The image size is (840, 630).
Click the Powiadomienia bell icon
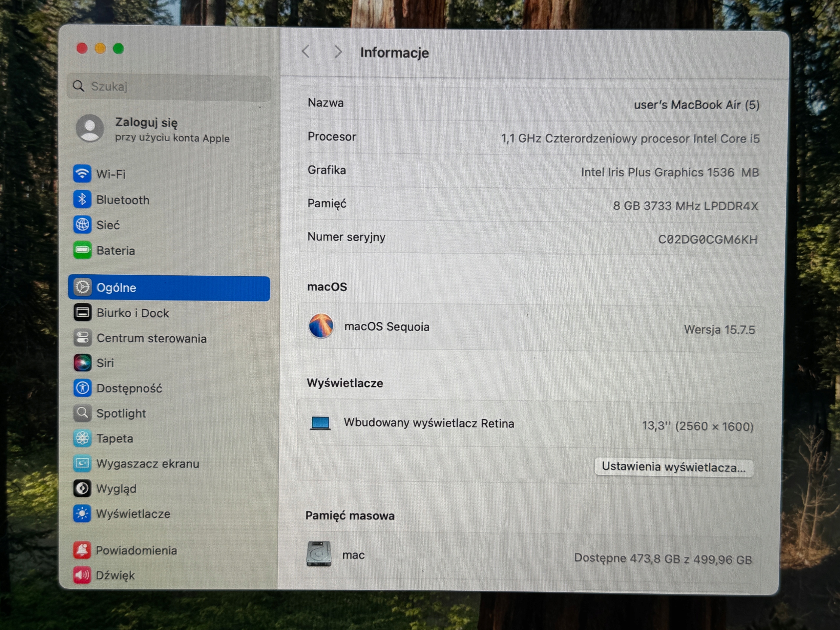[82, 550]
